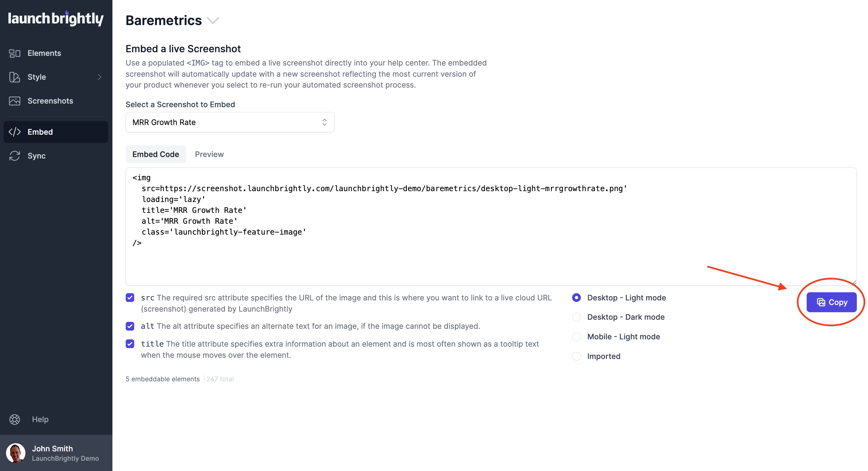Click the Style paint icon in sidebar
Image resolution: width=868 pixels, height=471 pixels.
tap(14, 77)
